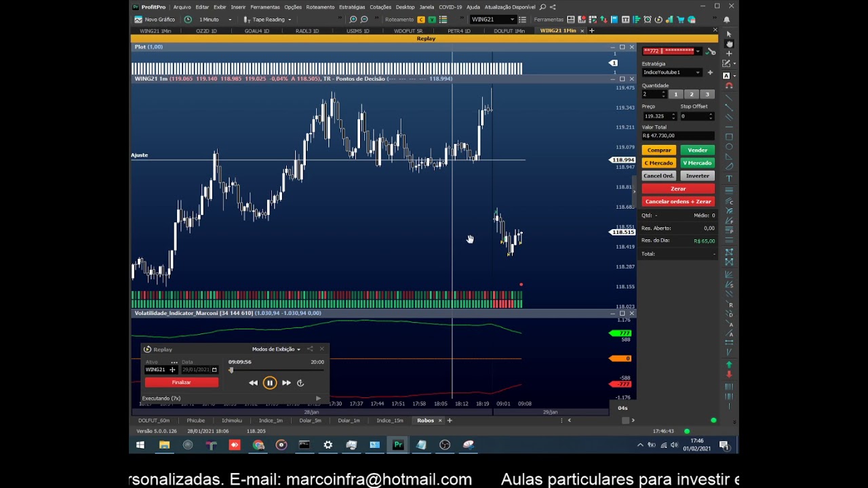This screenshot has height=488, width=868.
Task: Fast forward the replay
Action: pyautogui.click(x=286, y=383)
